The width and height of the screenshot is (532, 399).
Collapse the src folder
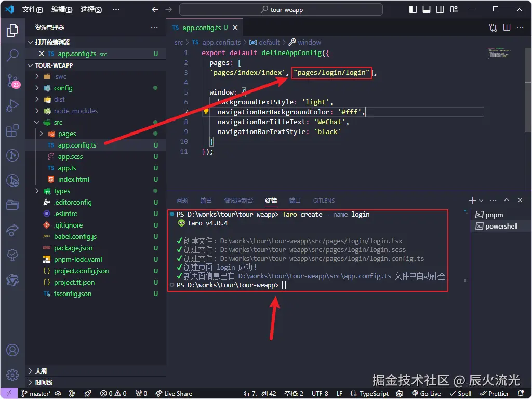(x=37, y=123)
